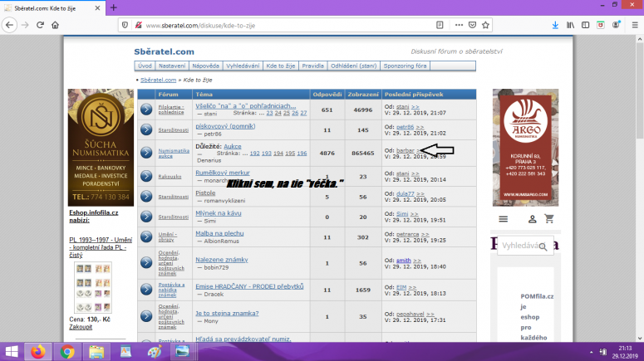The width and height of the screenshot is (644, 361).
Task: Click Odhlášení (stani) menu item
Action: point(354,66)
